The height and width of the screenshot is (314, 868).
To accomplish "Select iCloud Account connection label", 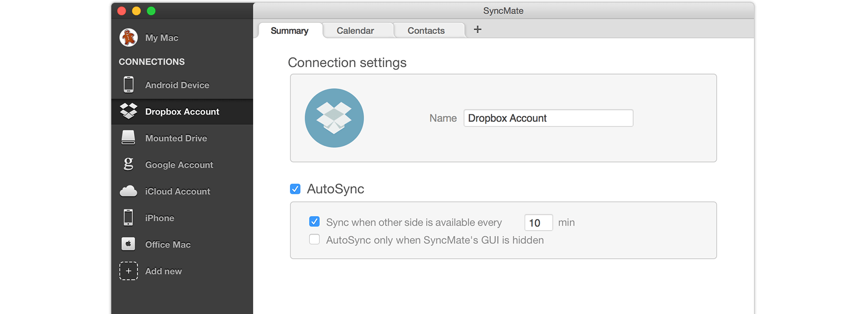I will [x=178, y=191].
